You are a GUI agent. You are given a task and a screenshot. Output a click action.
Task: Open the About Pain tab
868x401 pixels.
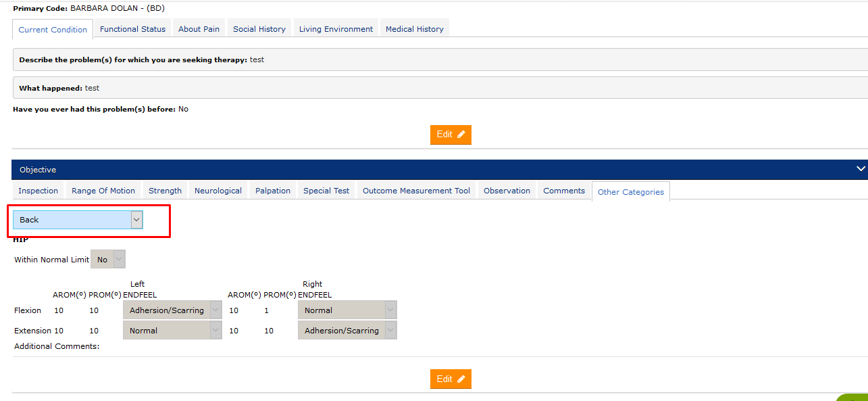(199, 29)
